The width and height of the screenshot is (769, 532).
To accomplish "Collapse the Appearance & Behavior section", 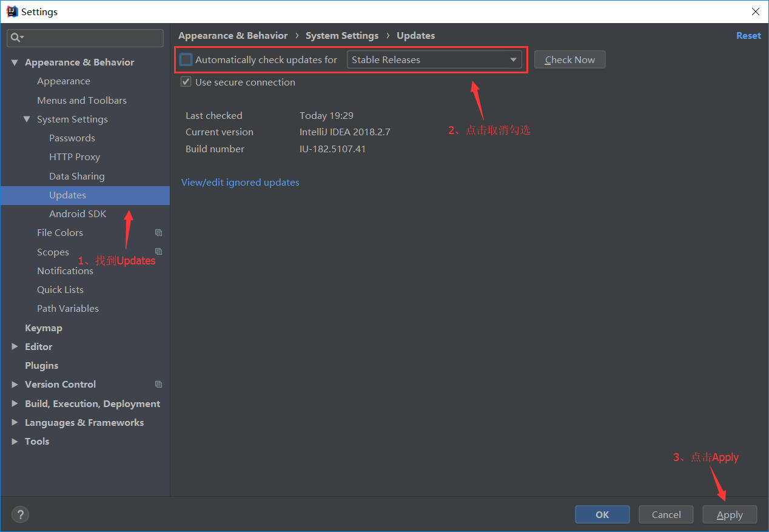I will coord(15,62).
